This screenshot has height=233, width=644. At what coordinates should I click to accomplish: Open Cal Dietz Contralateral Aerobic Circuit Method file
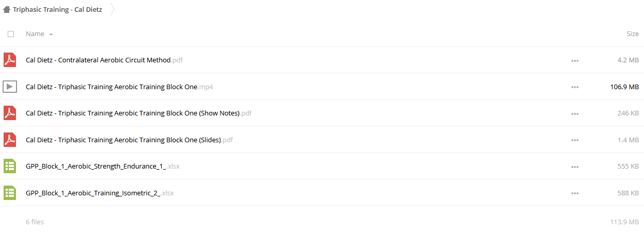pyautogui.click(x=104, y=60)
